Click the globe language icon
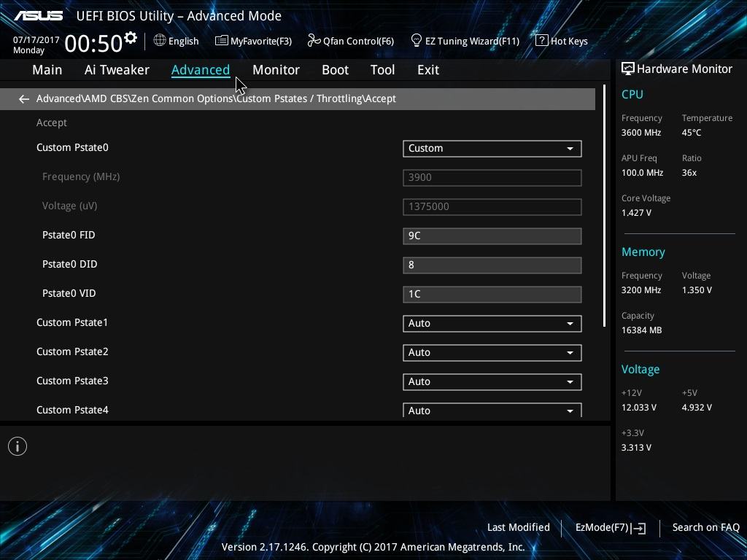The height and width of the screenshot is (560, 747). point(160,41)
